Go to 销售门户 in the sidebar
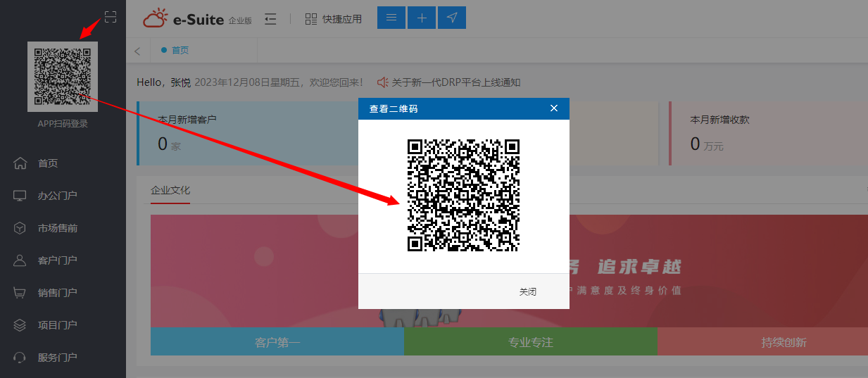 coord(57,293)
